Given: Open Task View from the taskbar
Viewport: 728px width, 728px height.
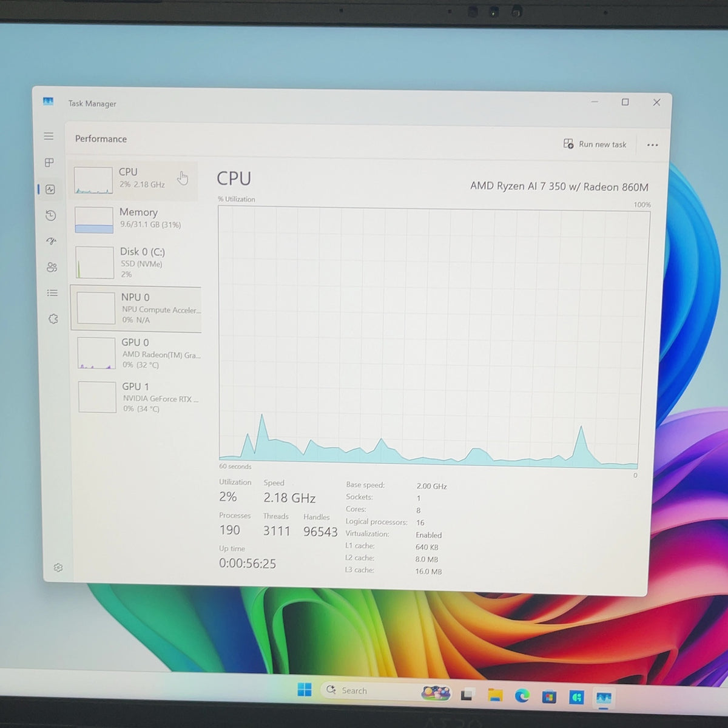Looking at the screenshot, I should [467, 695].
